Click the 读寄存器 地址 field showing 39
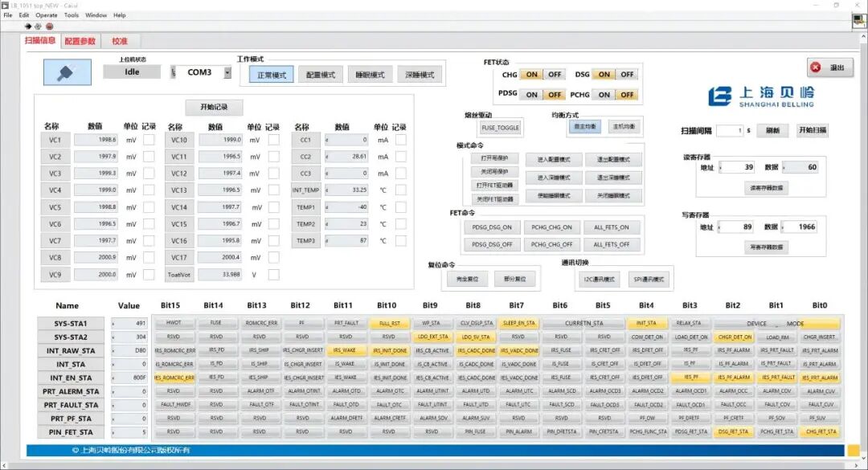 [x=737, y=167]
